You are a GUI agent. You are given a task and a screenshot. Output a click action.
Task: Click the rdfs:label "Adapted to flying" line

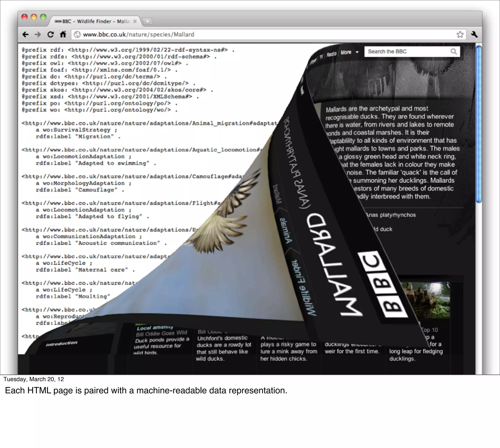tap(92, 216)
